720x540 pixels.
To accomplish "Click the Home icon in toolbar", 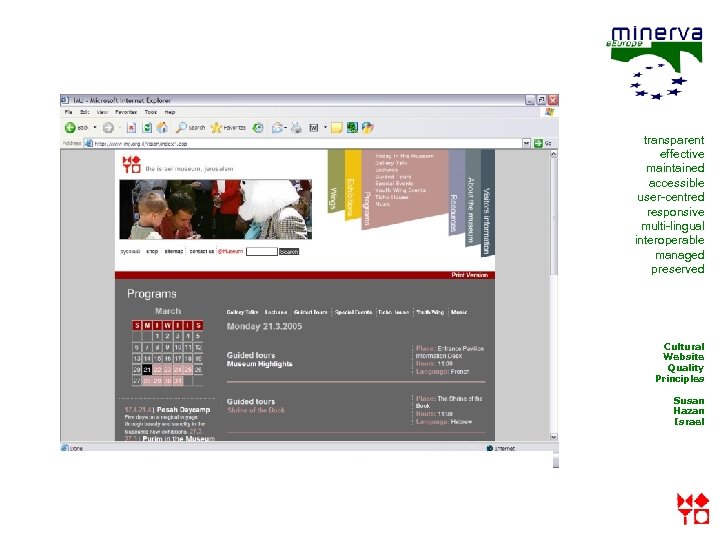I will tap(162, 128).
